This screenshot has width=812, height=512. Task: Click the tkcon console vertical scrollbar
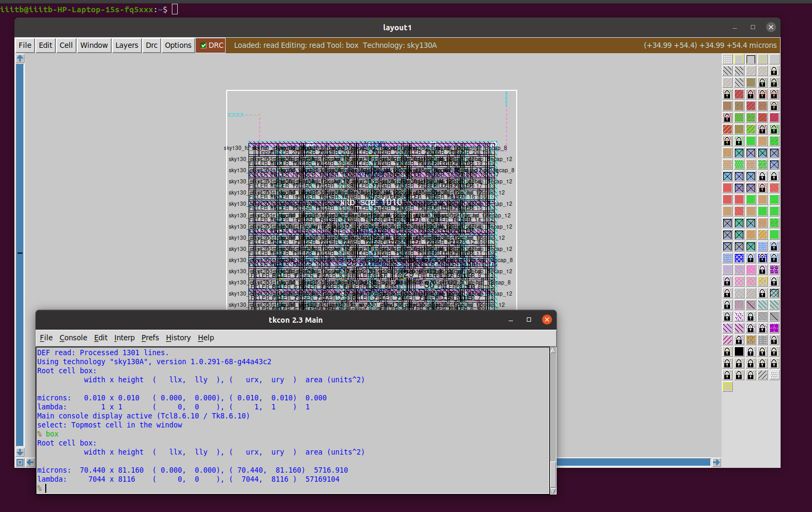tap(553, 421)
